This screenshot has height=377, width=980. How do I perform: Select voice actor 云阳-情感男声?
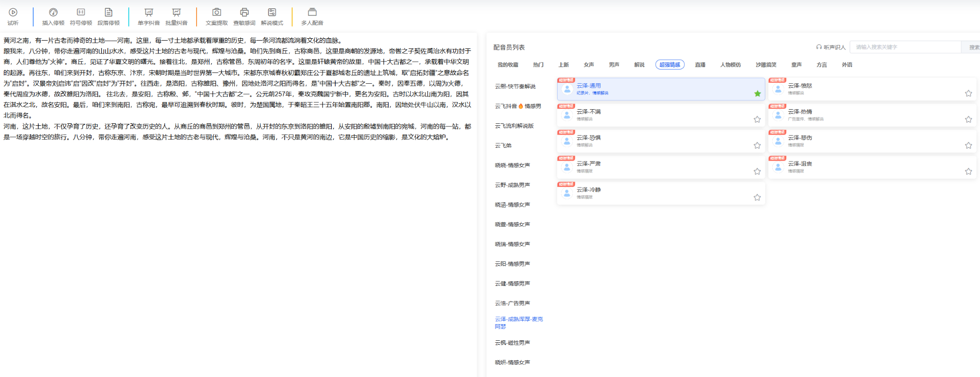point(513,263)
